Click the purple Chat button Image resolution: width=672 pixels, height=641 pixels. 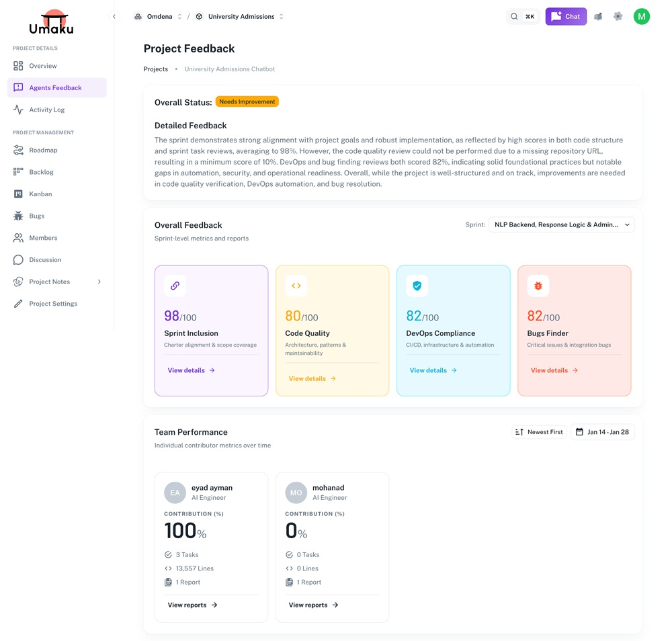pos(566,17)
